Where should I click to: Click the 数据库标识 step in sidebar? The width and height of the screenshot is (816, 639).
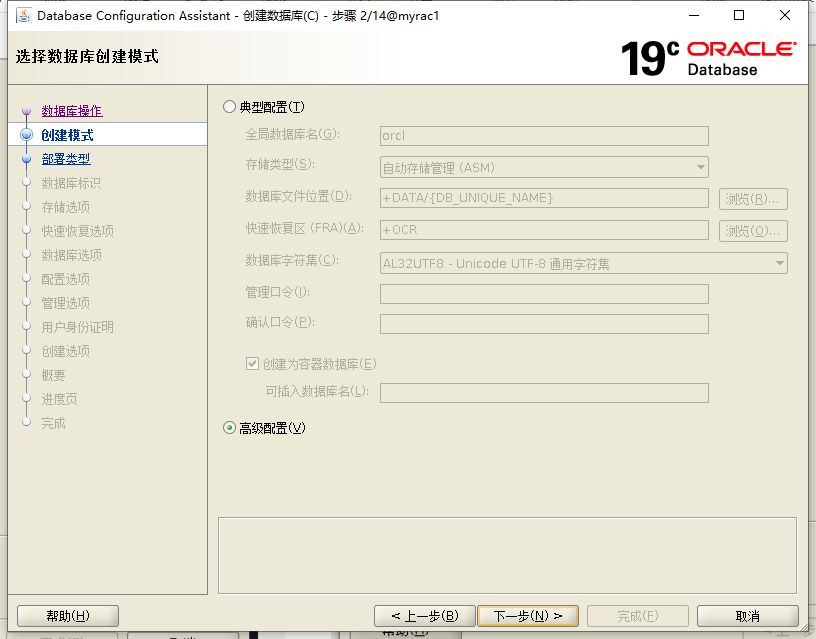coord(71,183)
